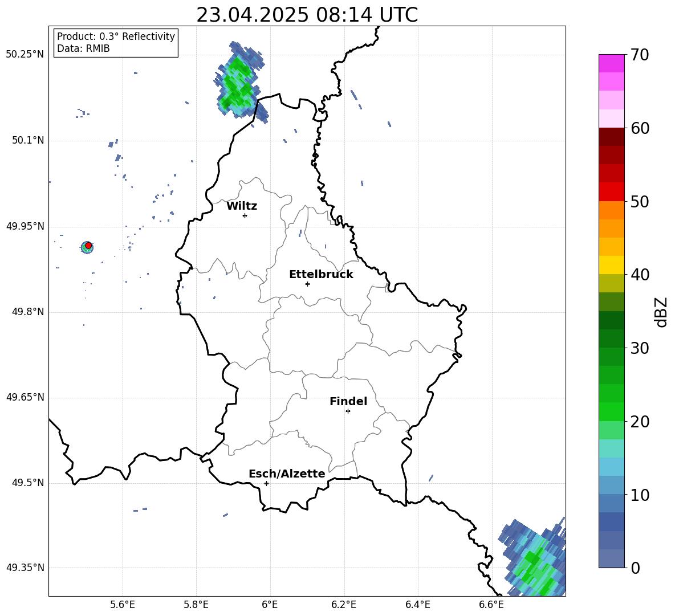
Task: Click the bright green colorbar segment above 20
Action: 611,411
